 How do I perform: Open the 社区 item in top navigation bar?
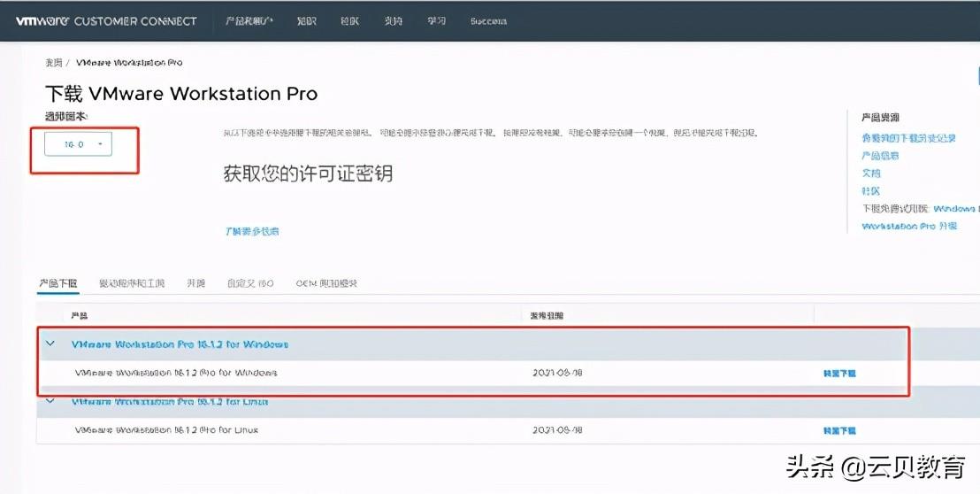point(349,20)
